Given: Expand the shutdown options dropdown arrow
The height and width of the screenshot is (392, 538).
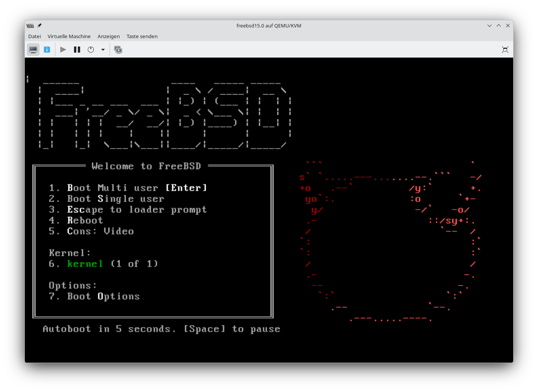Looking at the screenshot, I should (103, 50).
